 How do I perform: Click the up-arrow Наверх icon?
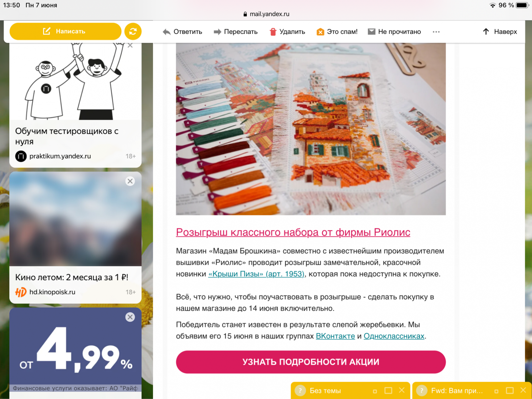[x=486, y=32]
